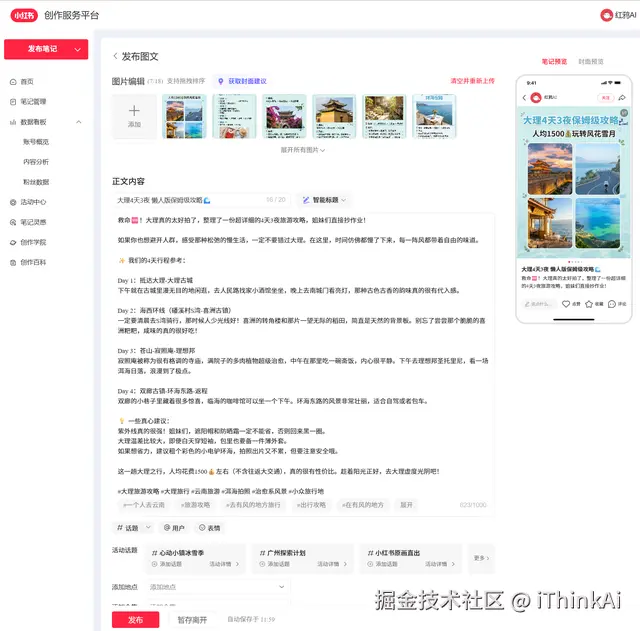Switch to the 封面预览 tab
Screen dimensions: 640x631
[591, 62]
